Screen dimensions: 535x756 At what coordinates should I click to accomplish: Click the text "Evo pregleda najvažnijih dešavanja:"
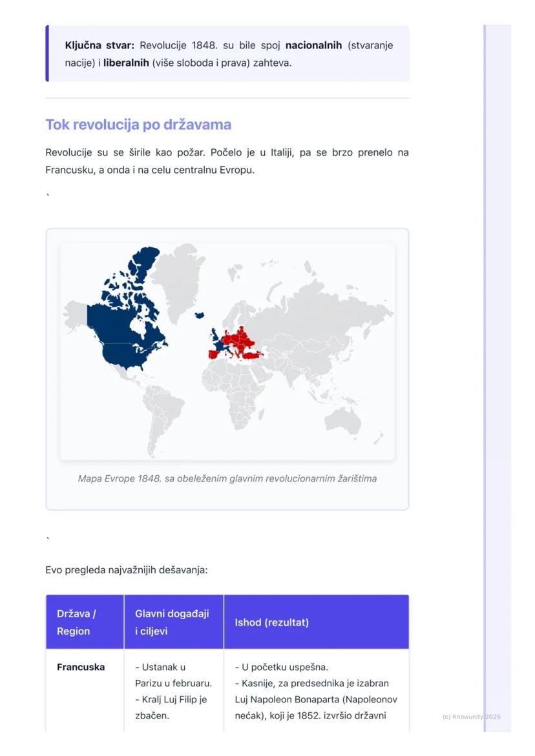pyautogui.click(x=126, y=570)
